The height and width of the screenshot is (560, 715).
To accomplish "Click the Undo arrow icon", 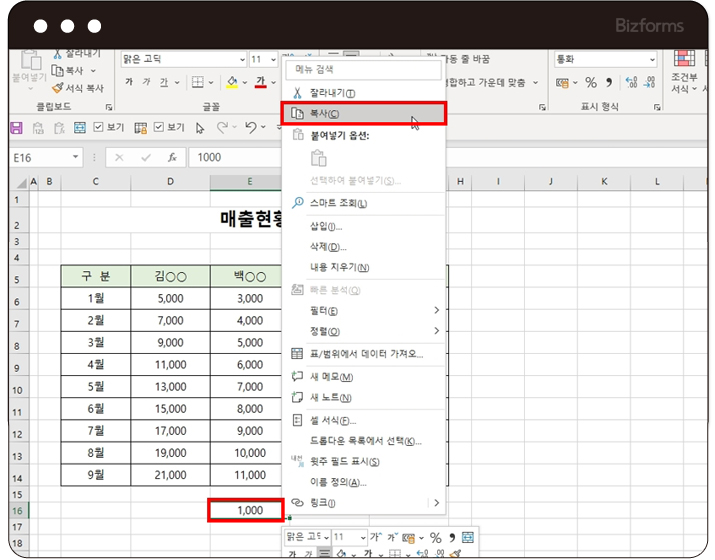I will point(250,127).
